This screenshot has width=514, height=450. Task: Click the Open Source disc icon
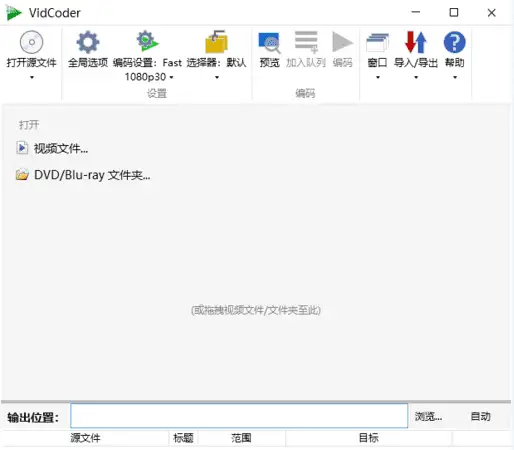31,42
